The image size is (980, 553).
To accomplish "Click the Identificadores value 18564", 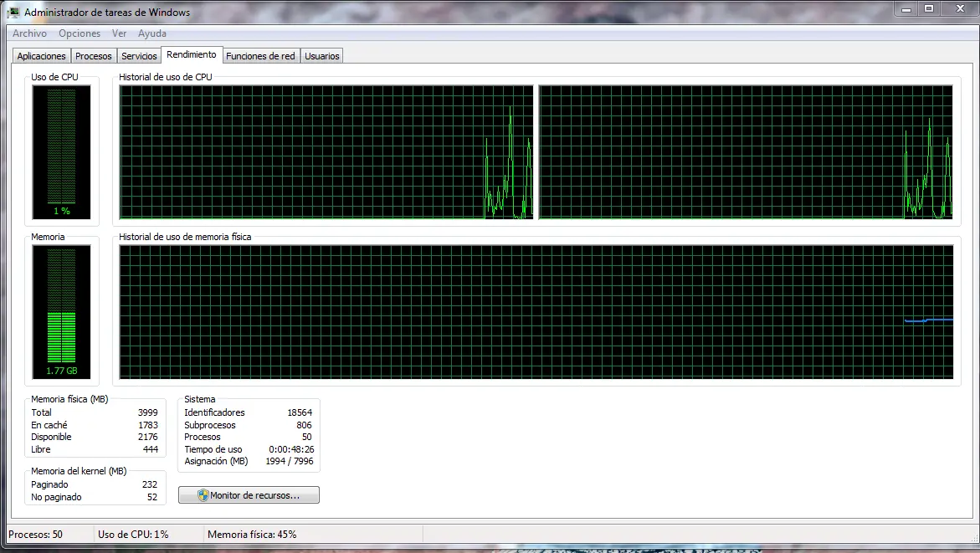I will [x=300, y=412].
